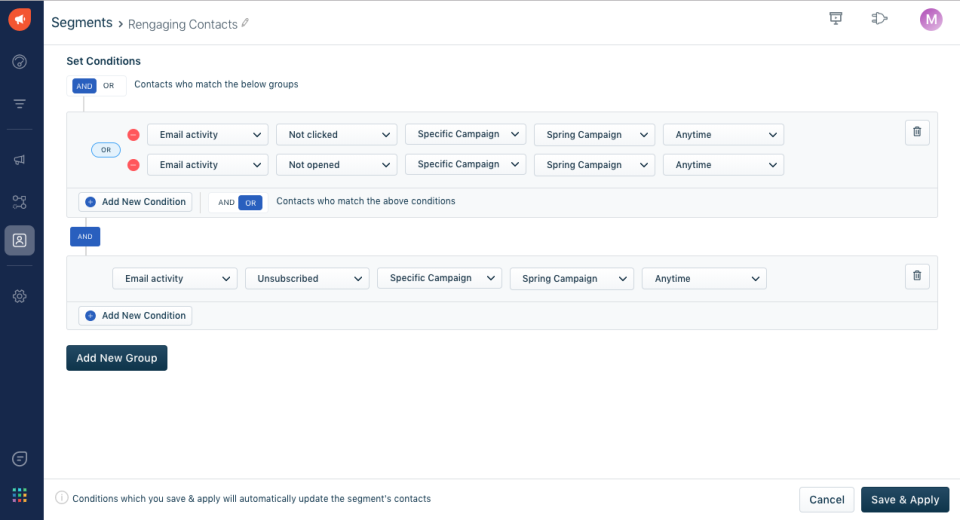Image resolution: width=960 pixels, height=520 pixels.
Task: Click the info icon in the footer
Action: tap(61, 497)
